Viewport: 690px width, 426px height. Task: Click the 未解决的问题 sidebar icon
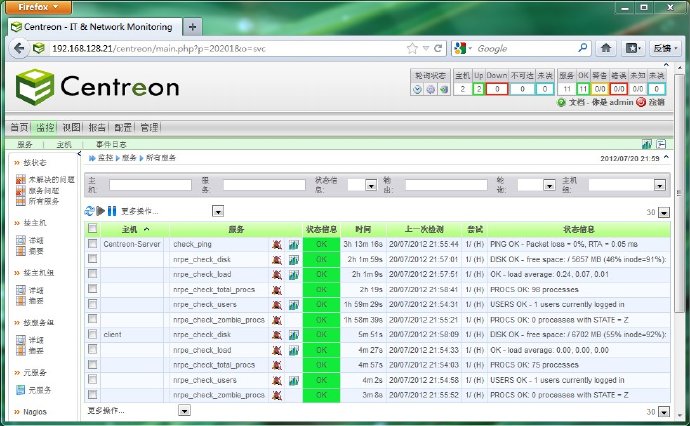pyautogui.click(x=21, y=180)
